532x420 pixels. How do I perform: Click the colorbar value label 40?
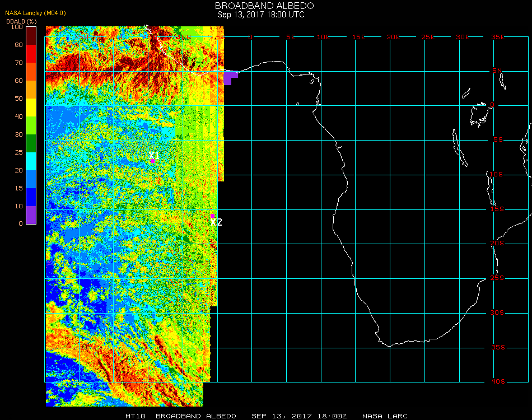[18, 116]
